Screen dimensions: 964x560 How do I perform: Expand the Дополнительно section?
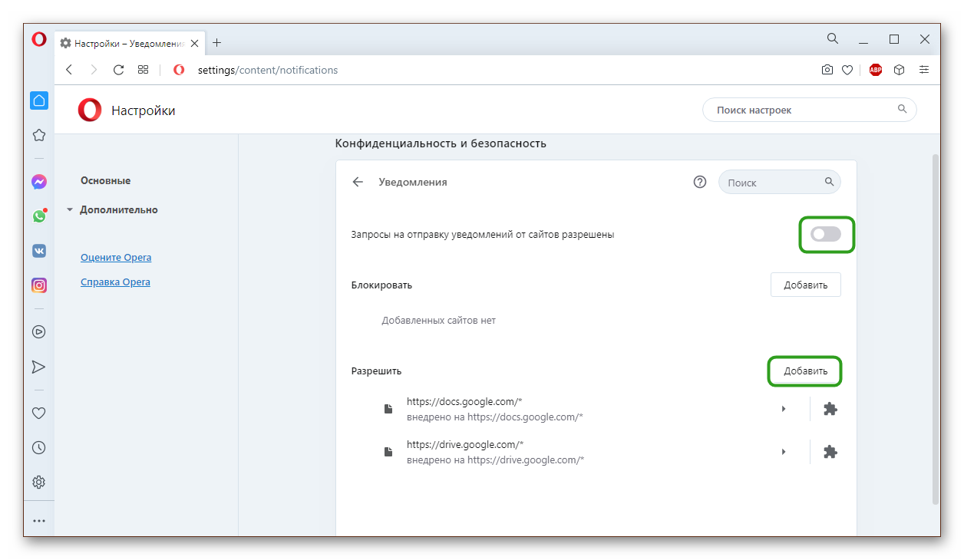tap(118, 209)
